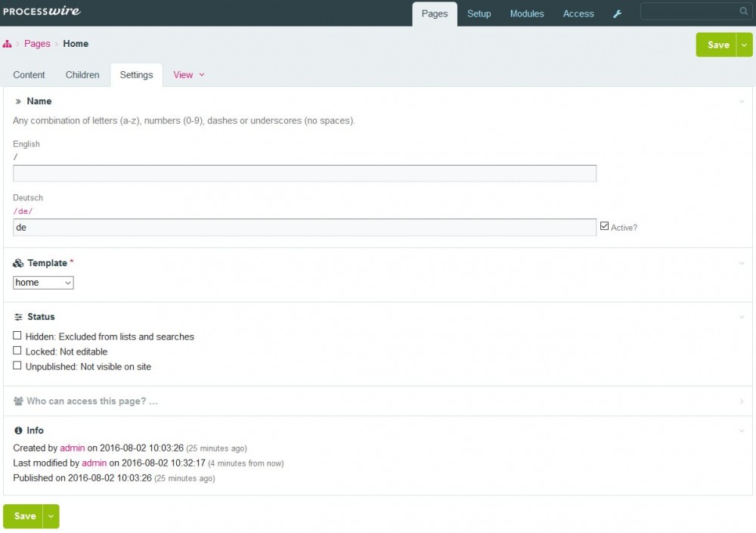Click the double-arrow icon beside Name
756x533 pixels.
click(x=18, y=101)
